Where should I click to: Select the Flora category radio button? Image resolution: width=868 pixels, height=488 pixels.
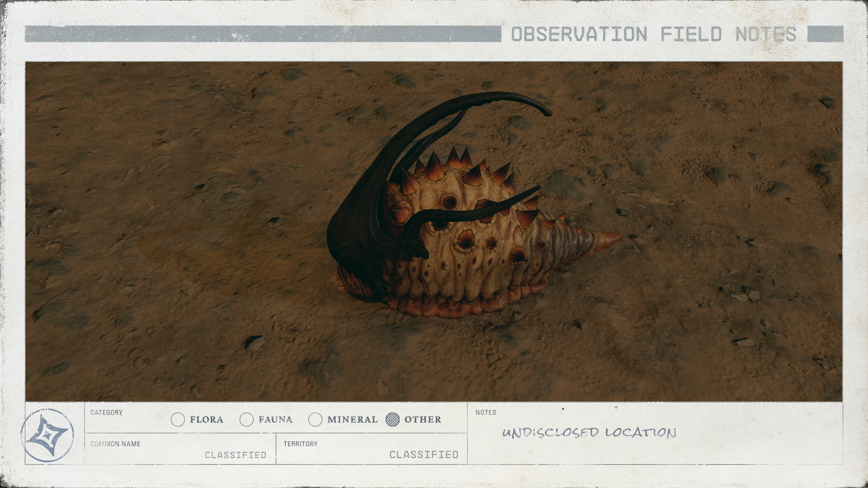178,420
